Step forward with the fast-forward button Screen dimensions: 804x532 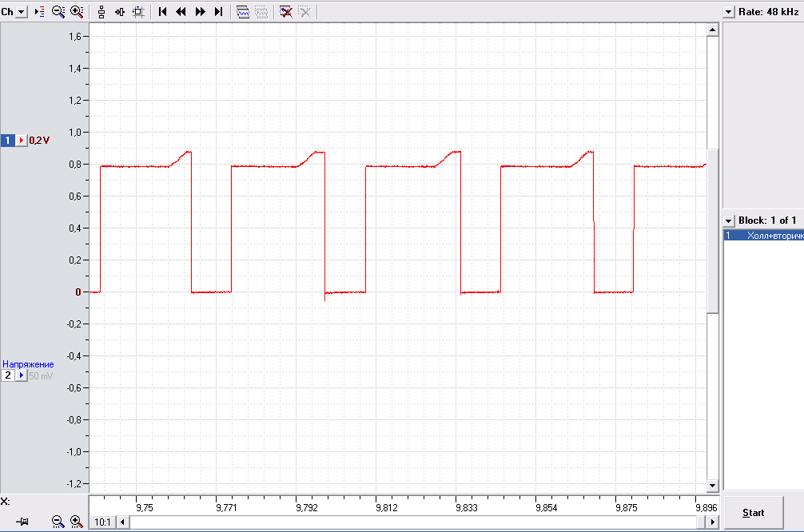click(200, 11)
